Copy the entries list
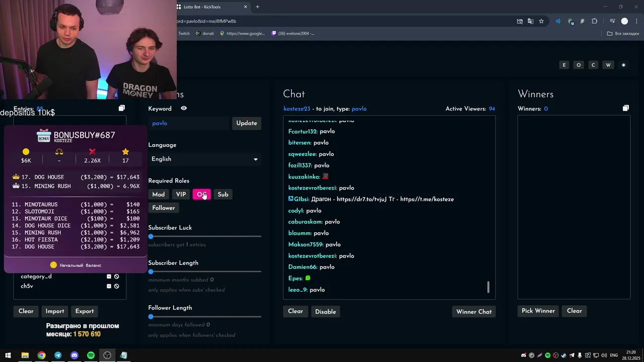 pyautogui.click(x=122, y=108)
